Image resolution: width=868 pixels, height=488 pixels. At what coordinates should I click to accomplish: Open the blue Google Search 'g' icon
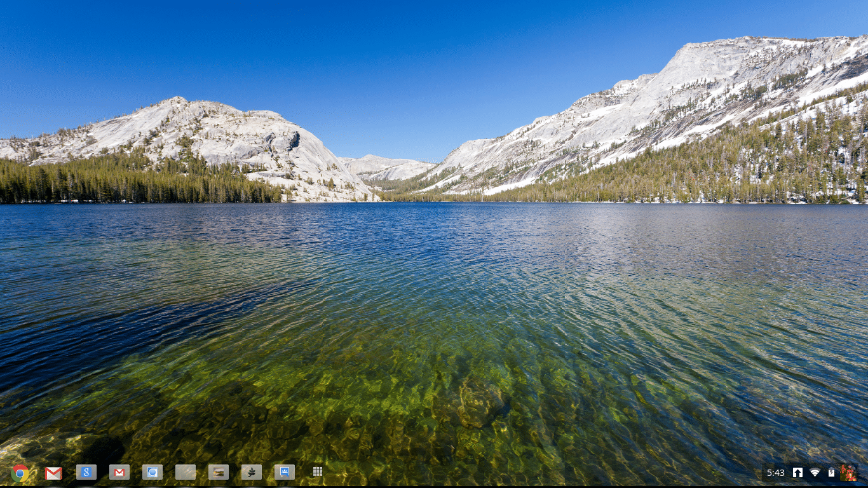tap(86, 472)
